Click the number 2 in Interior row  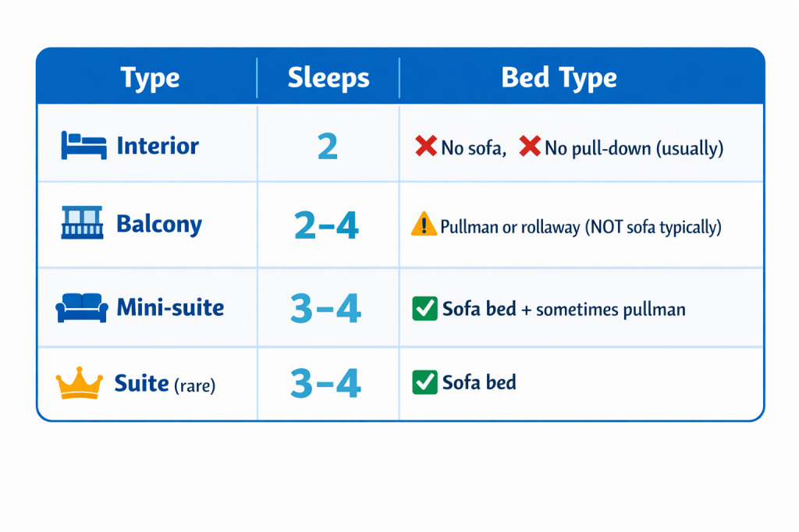pyautogui.click(x=328, y=147)
